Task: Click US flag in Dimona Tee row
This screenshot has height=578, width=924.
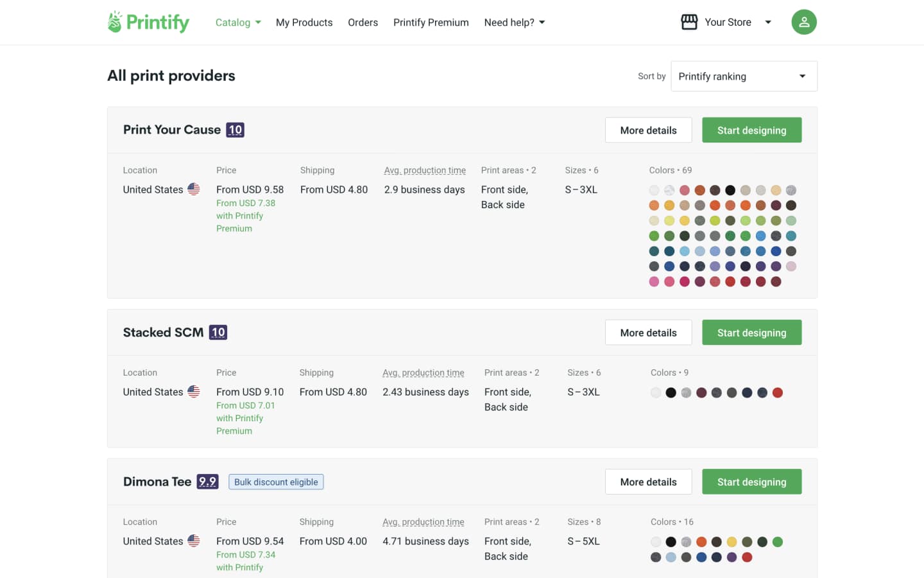Action: coord(194,541)
